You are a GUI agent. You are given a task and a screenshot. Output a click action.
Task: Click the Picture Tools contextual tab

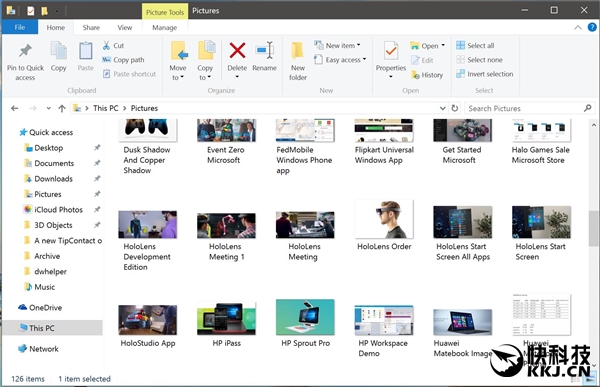[x=165, y=12]
